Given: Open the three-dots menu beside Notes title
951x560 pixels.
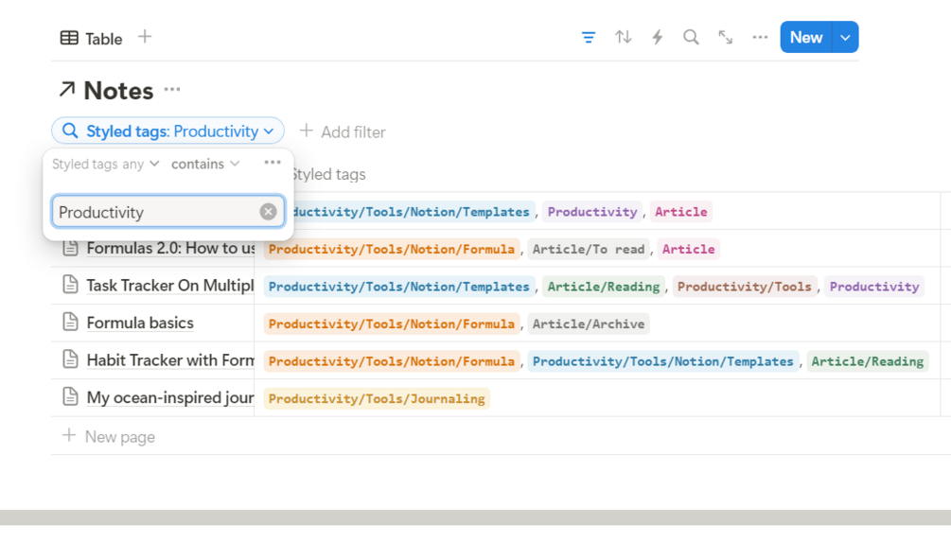Looking at the screenshot, I should click(171, 90).
